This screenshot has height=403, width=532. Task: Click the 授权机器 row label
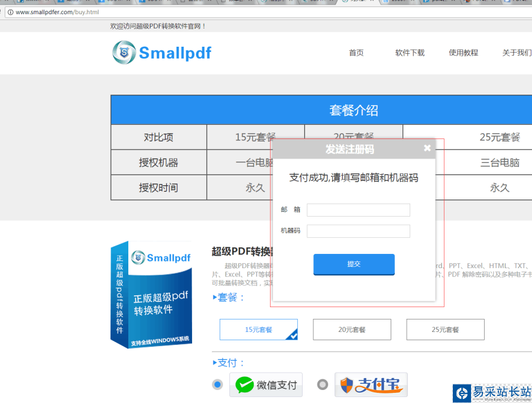click(158, 162)
